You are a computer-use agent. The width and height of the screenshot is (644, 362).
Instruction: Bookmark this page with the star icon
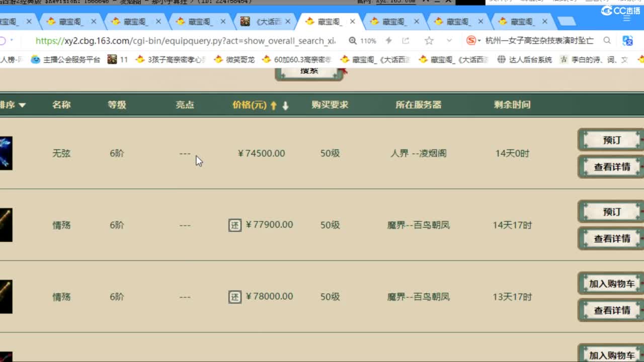point(429,41)
